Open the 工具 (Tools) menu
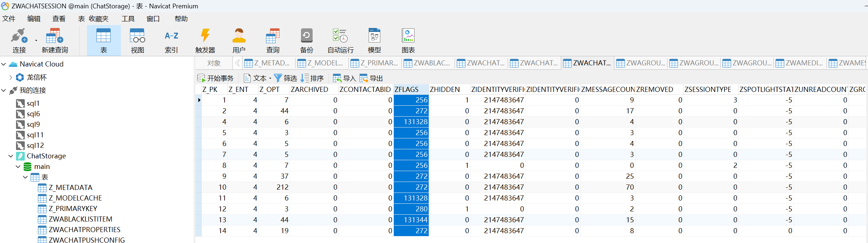This screenshot has height=243, width=868. coord(128,19)
